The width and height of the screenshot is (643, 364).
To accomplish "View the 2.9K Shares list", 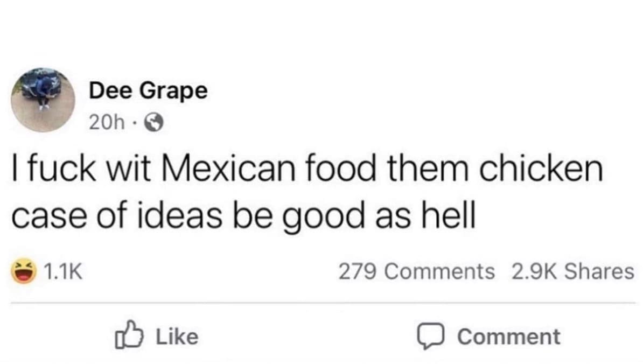I will click(x=571, y=272).
